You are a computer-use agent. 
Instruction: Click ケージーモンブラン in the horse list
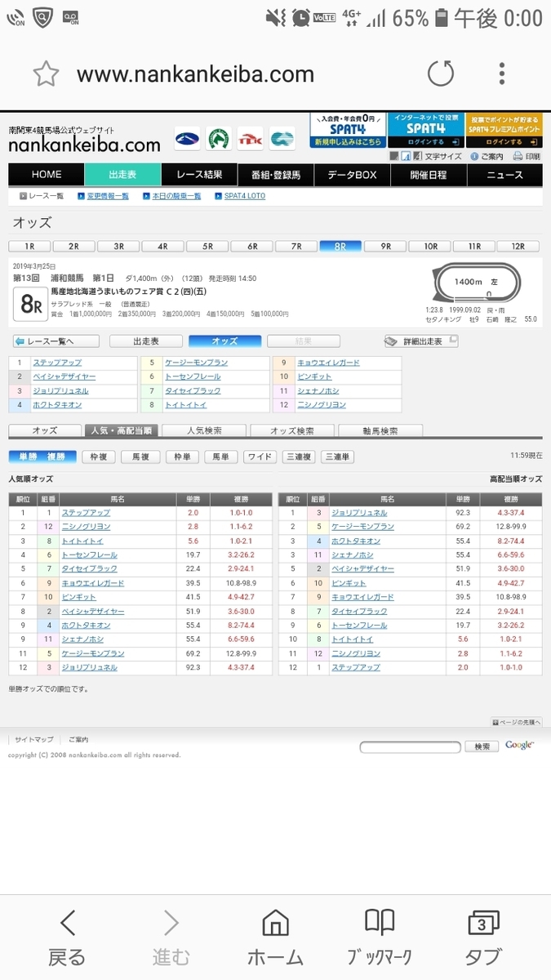tap(196, 363)
